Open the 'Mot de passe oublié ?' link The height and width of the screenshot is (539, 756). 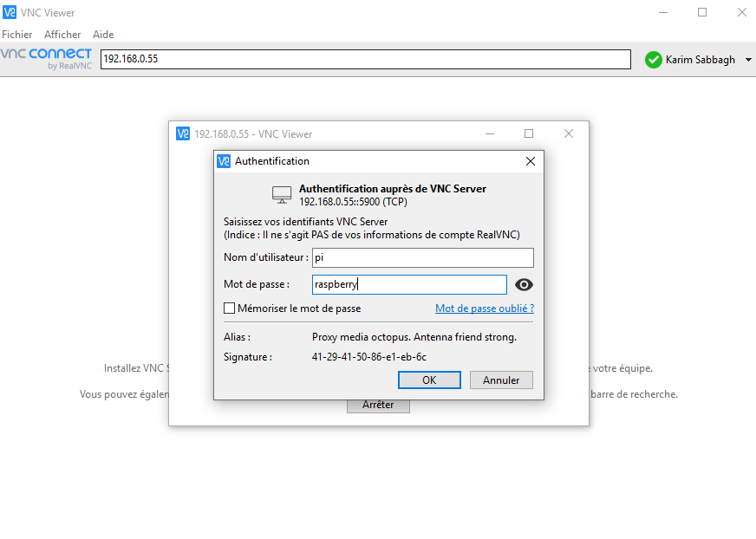(x=485, y=308)
